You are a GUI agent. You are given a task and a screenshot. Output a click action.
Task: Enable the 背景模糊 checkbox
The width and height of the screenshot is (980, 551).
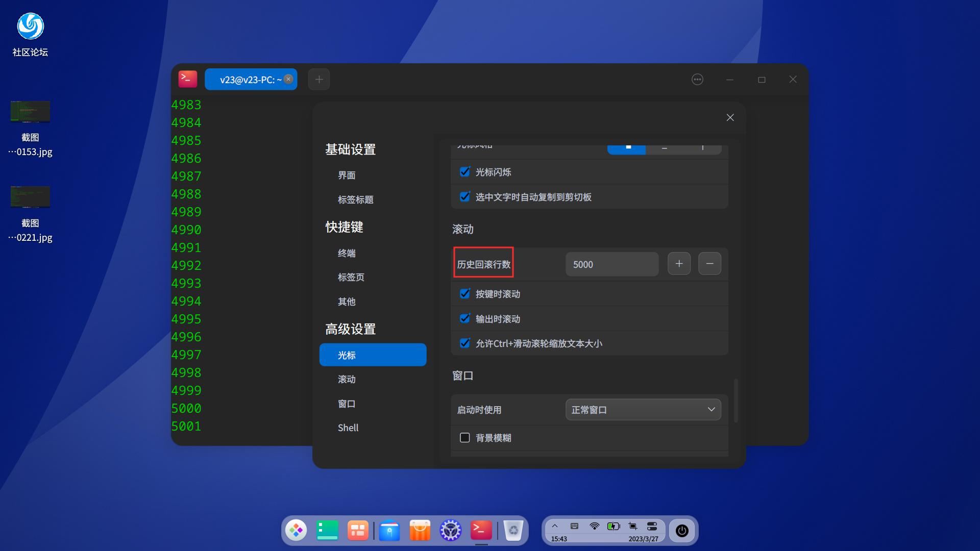click(x=464, y=437)
